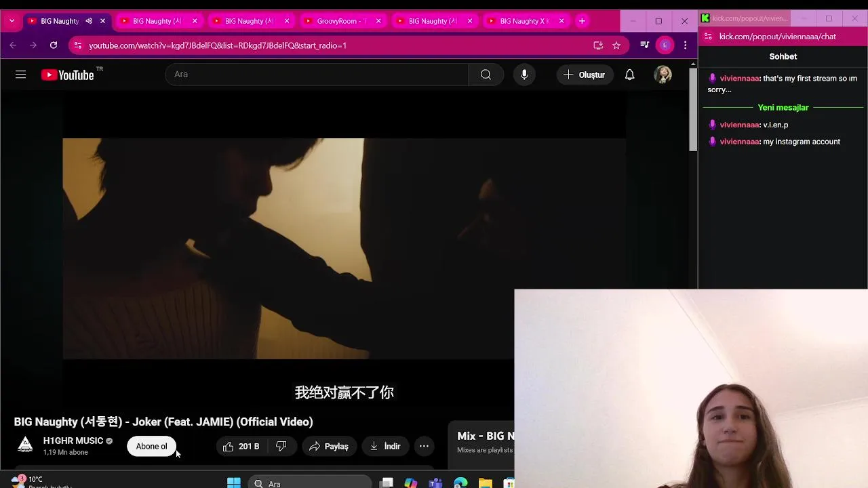Image resolution: width=868 pixels, height=488 pixels.
Task: Click the video title BIG Naughty - Joker
Action: [x=163, y=422]
